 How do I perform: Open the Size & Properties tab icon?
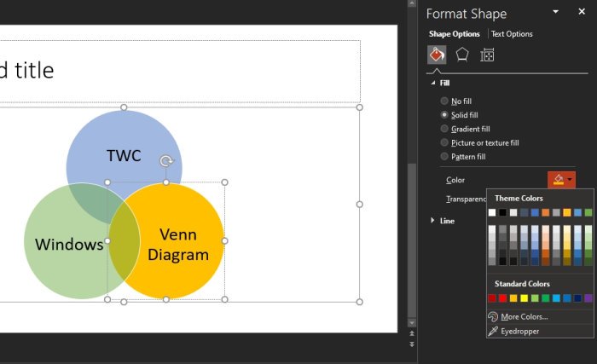[487, 55]
